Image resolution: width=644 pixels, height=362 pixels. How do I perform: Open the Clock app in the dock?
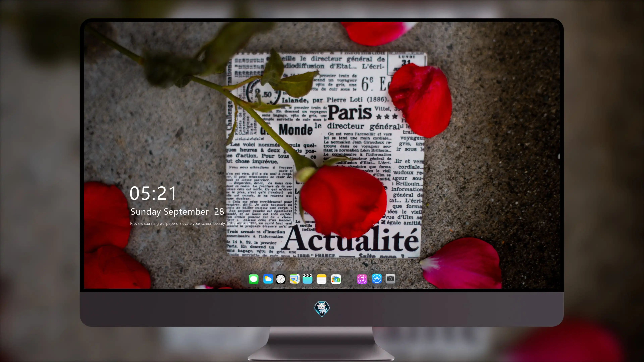click(x=281, y=279)
